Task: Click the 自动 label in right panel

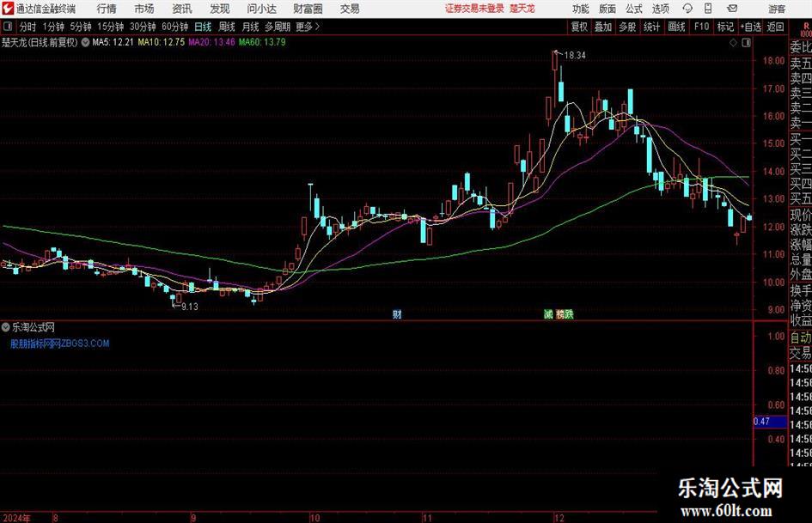Action: [801, 338]
